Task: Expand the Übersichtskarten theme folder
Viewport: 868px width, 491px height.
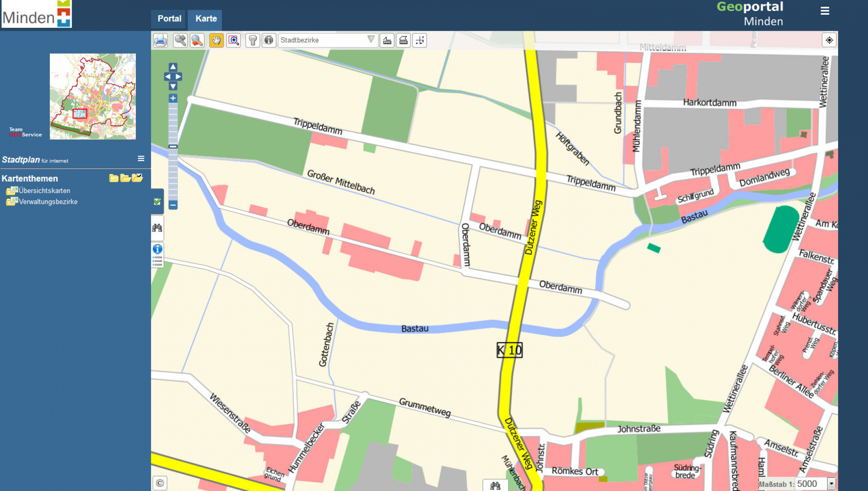Action: click(x=11, y=191)
